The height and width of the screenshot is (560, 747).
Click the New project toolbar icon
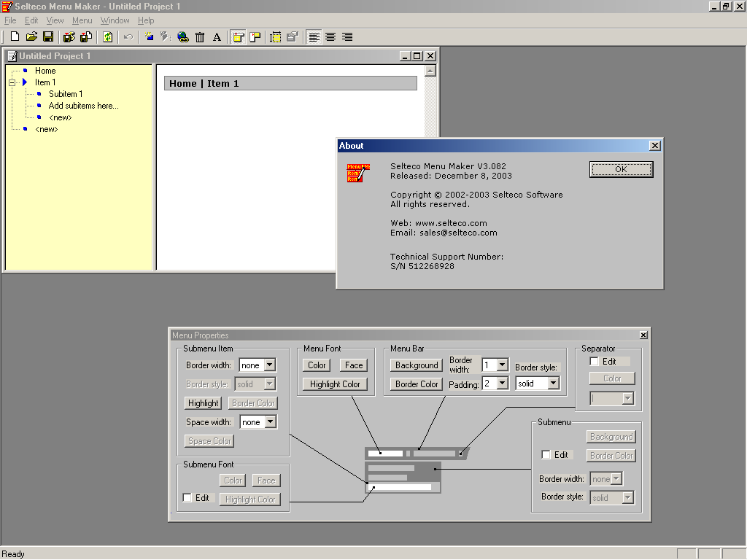pos(15,37)
